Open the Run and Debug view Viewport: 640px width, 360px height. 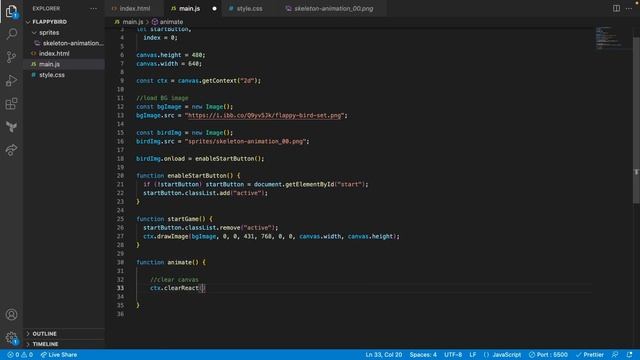pyautogui.click(x=11, y=80)
